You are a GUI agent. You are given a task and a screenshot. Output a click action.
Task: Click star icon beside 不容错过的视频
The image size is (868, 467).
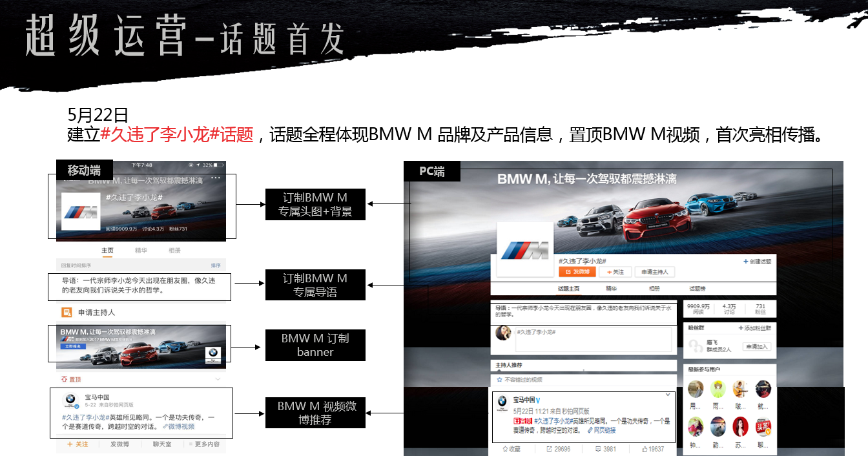coord(499,380)
